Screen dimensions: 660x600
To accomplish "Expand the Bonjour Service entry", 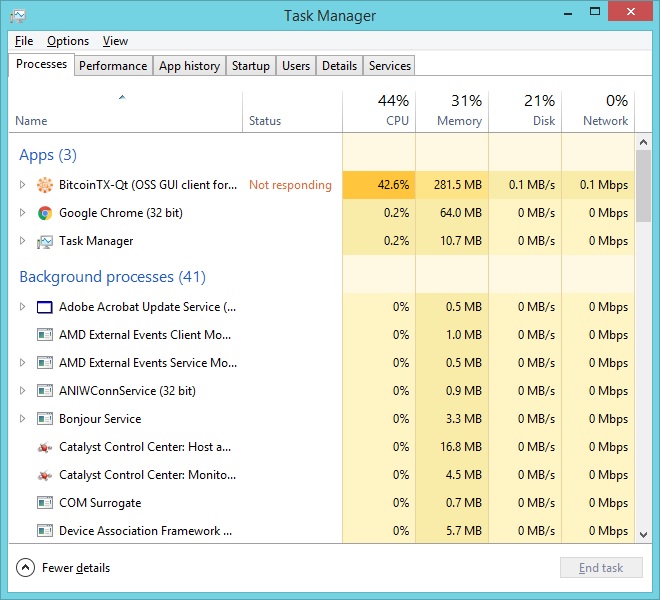I will tap(22, 419).
